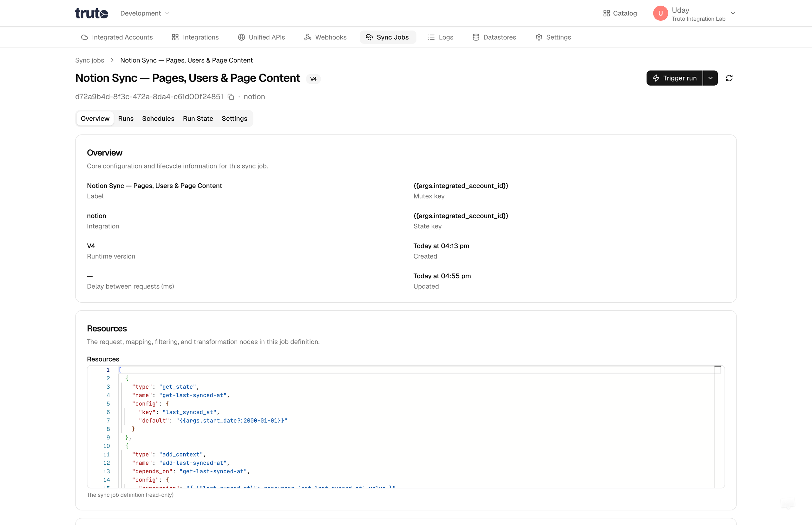The image size is (812, 525).
Task: Click line 11 "add_context" in code
Action: (x=181, y=455)
